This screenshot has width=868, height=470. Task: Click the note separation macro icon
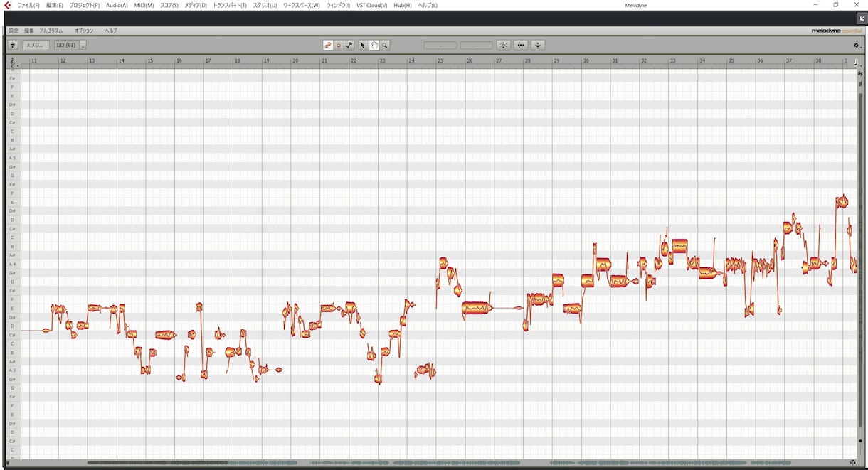[539, 45]
